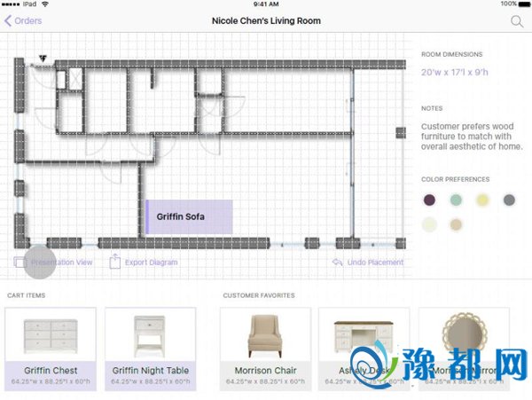532x400 pixels.
Task: Click the Undo Placement arrow icon
Action: (x=337, y=263)
